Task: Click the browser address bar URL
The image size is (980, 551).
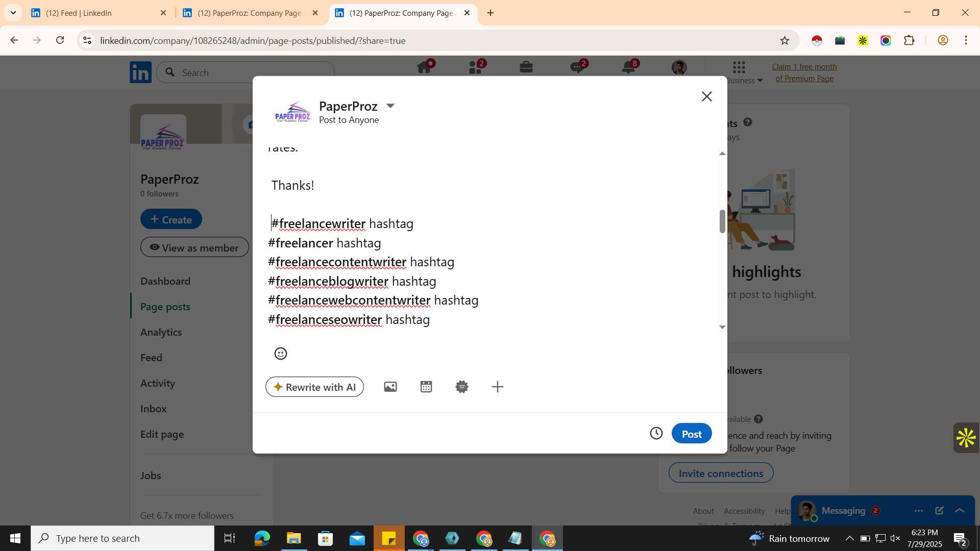Action: 253,40
